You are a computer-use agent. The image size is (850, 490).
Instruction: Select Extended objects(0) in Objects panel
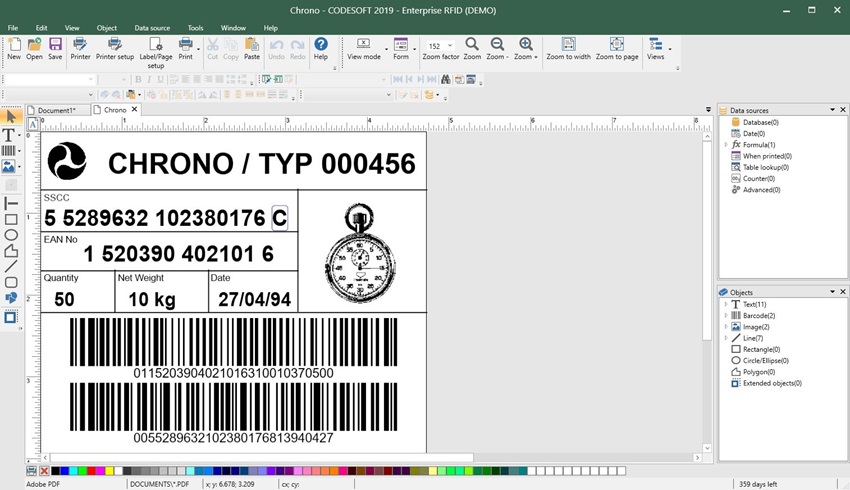pyautogui.click(x=772, y=383)
